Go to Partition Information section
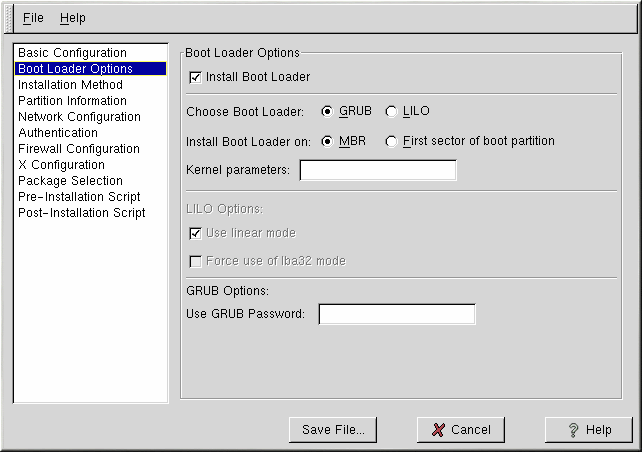Image resolution: width=642 pixels, height=452 pixels. 72,101
